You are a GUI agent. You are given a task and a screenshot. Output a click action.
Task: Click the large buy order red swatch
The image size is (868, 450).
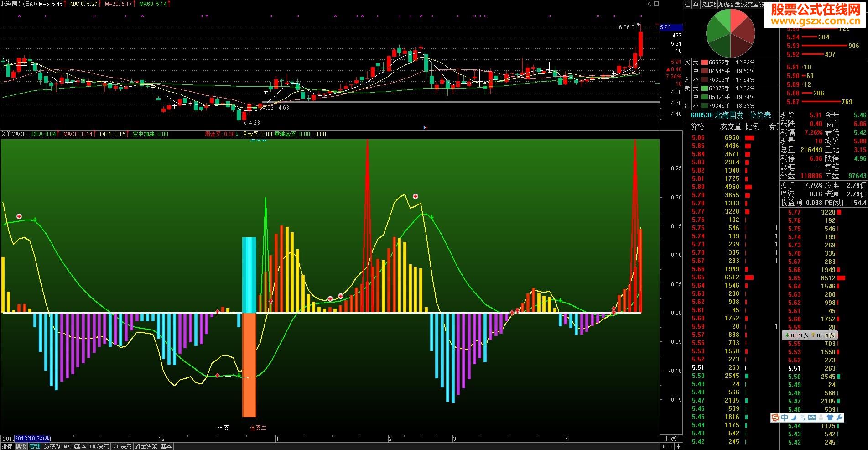coord(704,63)
